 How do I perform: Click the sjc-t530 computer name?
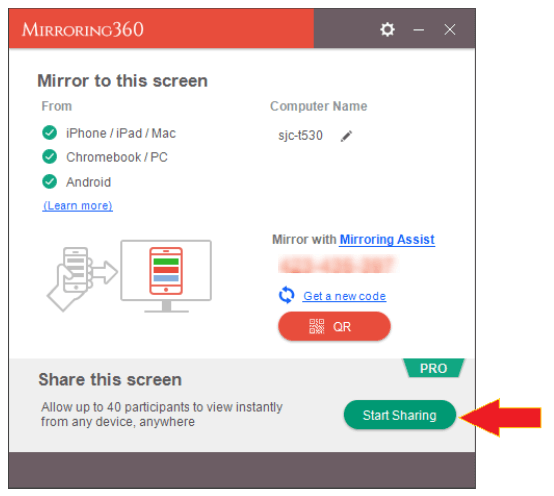click(x=300, y=135)
